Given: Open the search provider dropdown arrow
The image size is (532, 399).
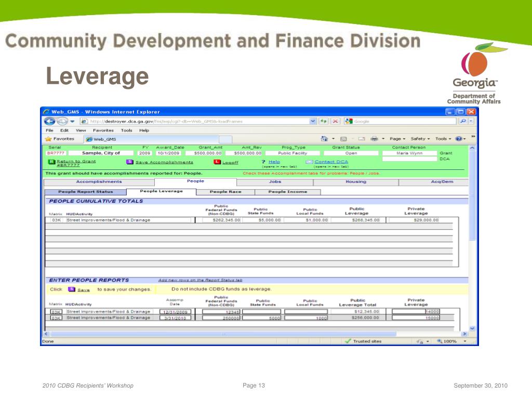Looking at the screenshot, I should click(471, 121).
